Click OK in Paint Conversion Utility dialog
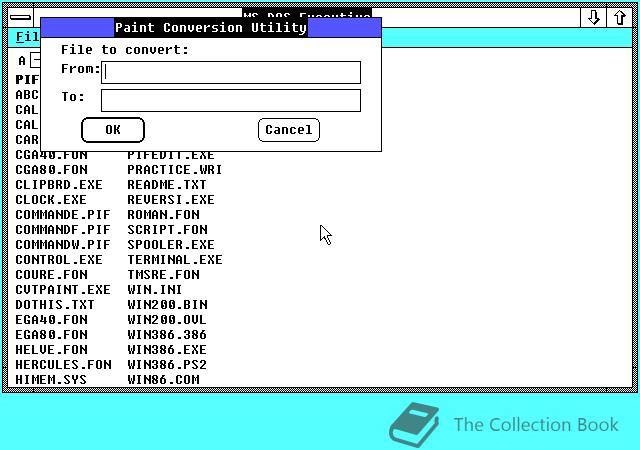This screenshot has height=450, width=640. [x=113, y=130]
